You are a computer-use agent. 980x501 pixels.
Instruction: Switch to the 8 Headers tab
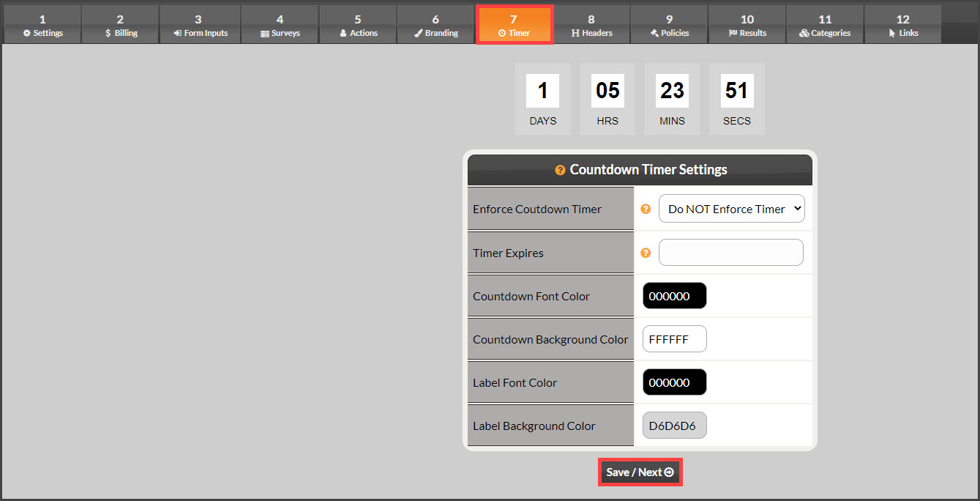tap(591, 24)
